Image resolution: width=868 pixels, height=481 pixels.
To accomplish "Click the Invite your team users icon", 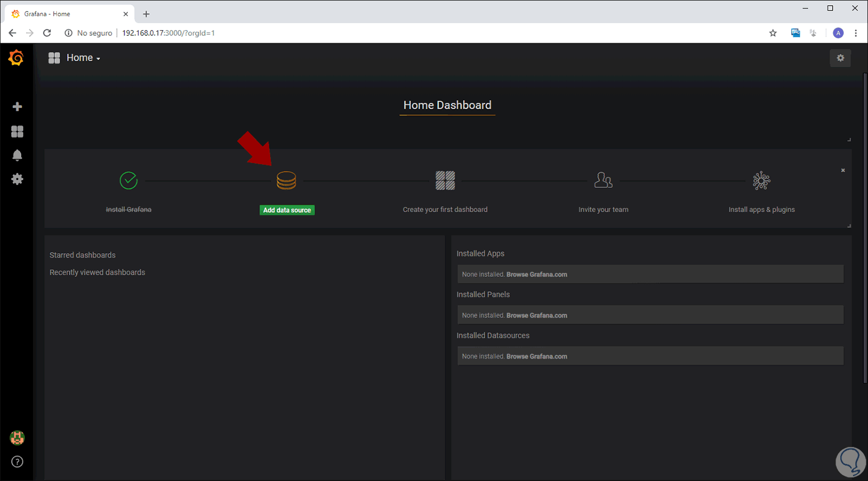I will coord(603,180).
